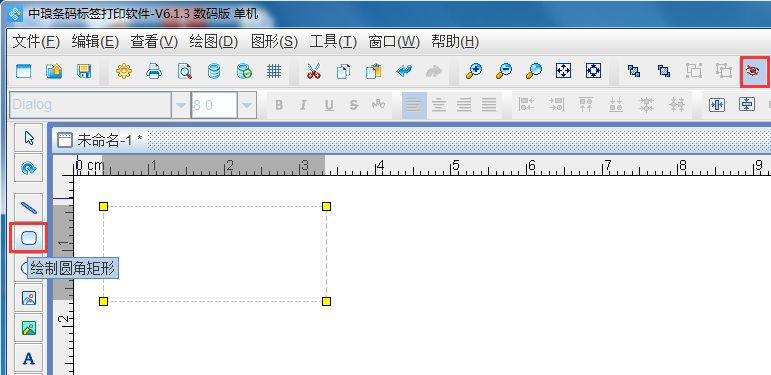Click the scissors cut icon
The width and height of the screenshot is (771, 375).
[x=313, y=72]
